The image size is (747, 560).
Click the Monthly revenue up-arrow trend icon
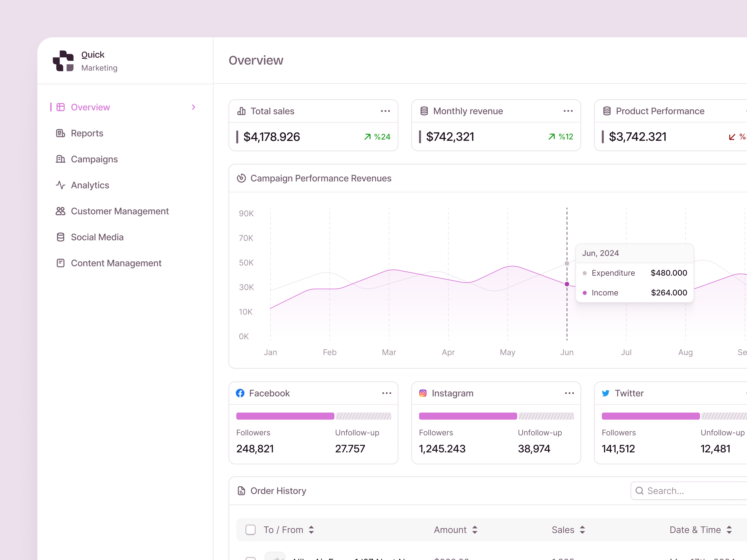[x=552, y=137]
